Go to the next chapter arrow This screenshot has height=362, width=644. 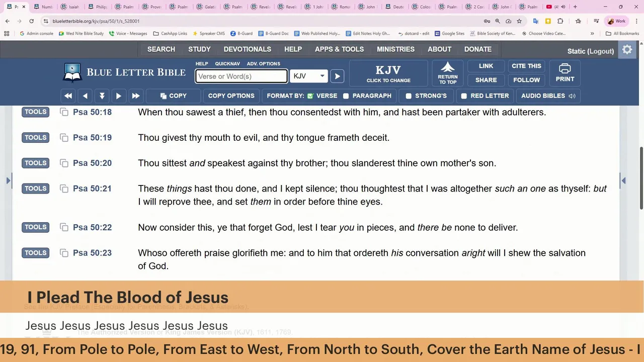click(119, 96)
